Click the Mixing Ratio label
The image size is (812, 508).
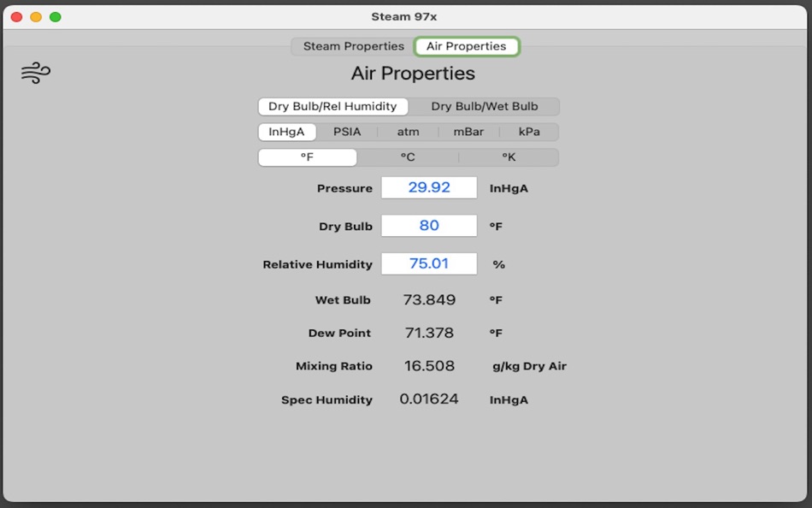[334, 366]
